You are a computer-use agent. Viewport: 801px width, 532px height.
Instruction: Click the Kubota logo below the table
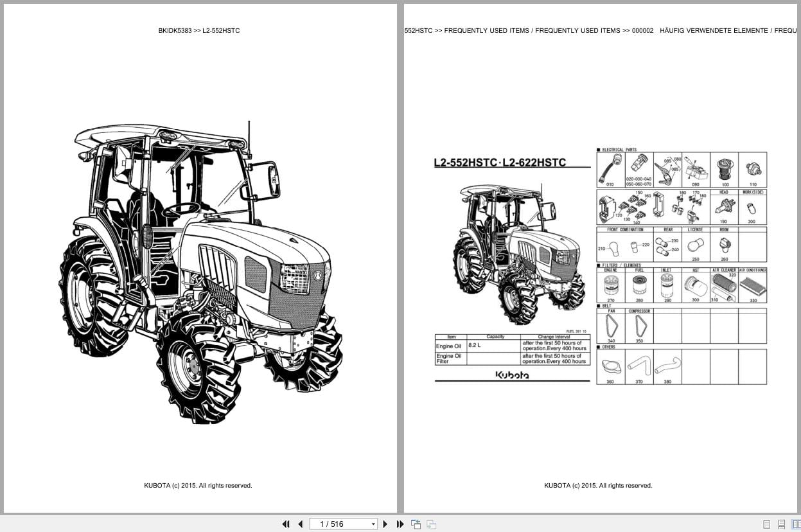(x=512, y=375)
